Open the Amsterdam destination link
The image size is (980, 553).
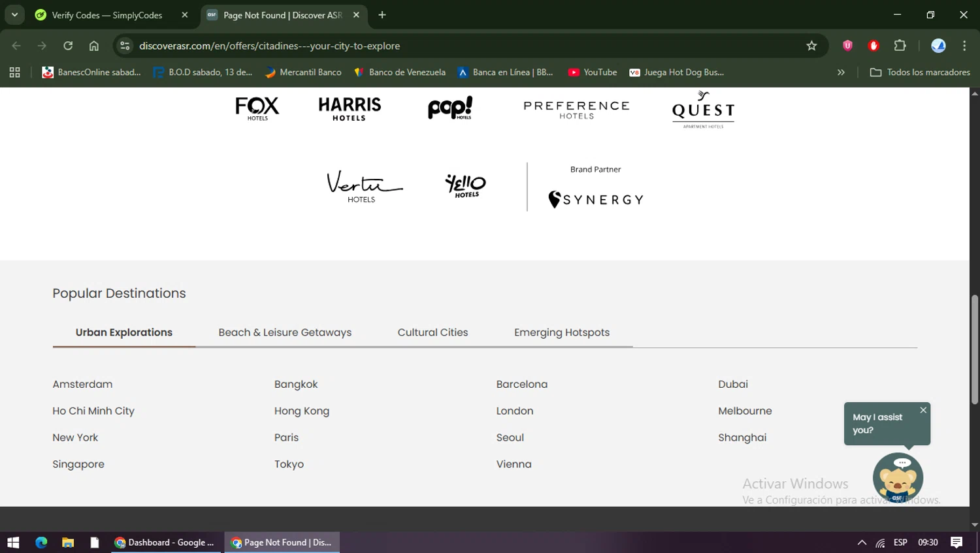[x=82, y=385]
